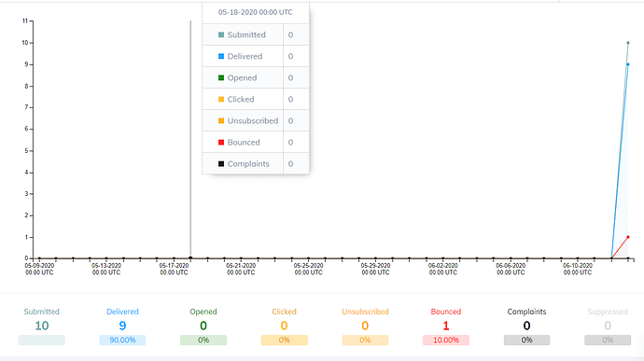
Task: Click the Bounced row label in tooltip
Action: click(244, 143)
